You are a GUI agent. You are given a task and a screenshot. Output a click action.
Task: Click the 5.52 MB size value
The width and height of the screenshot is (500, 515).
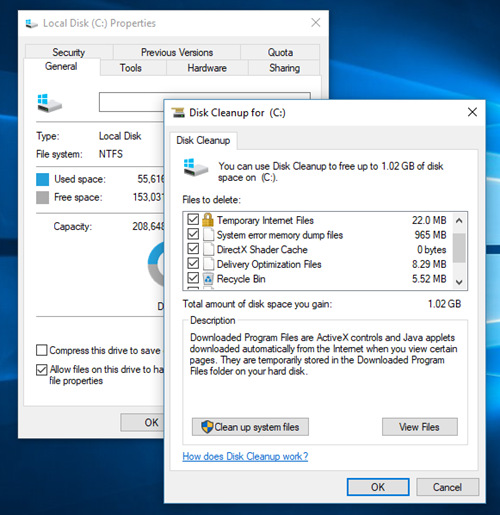pos(429,279)
